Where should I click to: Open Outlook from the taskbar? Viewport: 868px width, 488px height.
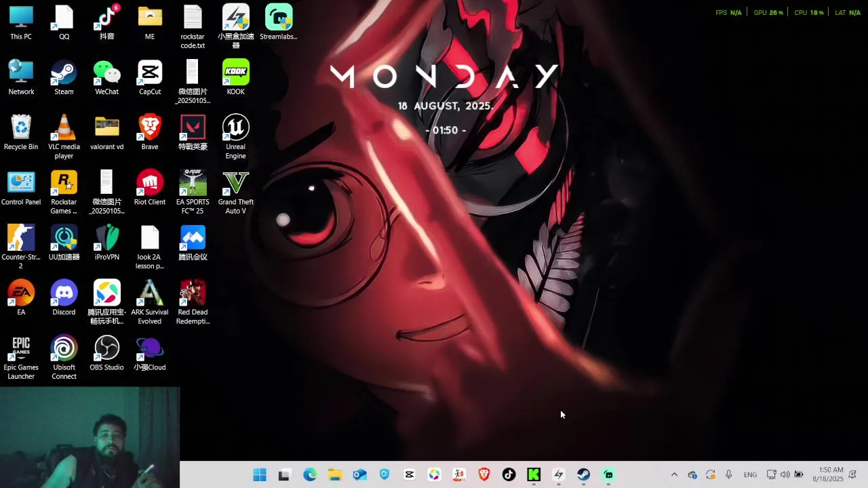[x=360, y=475]
